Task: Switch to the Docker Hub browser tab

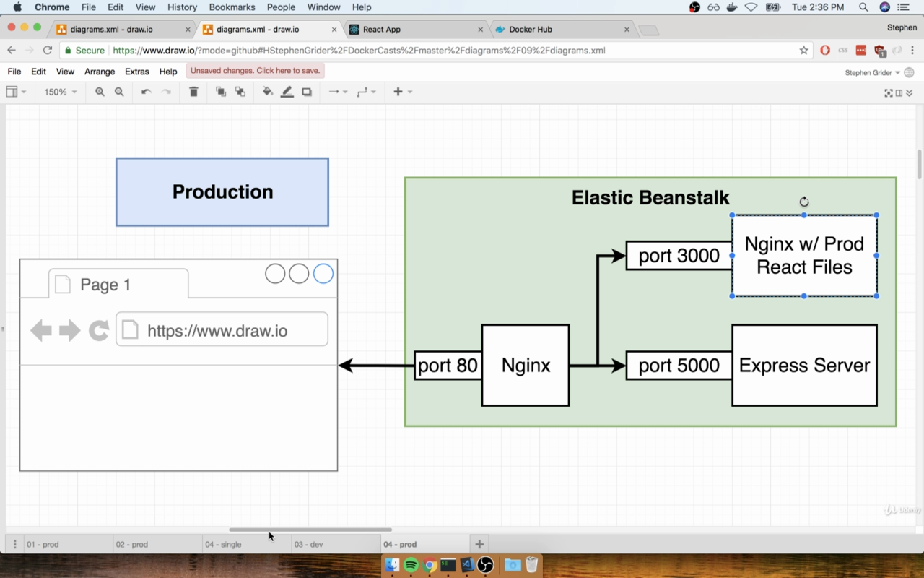Action: [562, 30]
